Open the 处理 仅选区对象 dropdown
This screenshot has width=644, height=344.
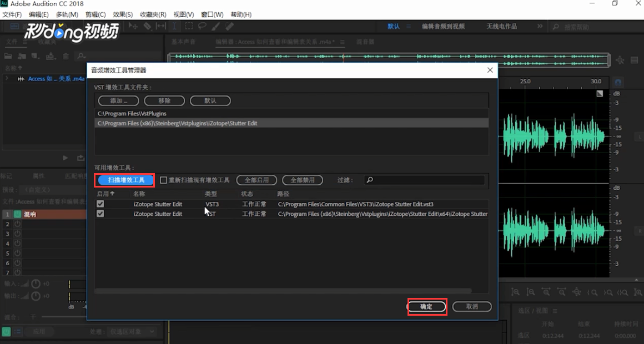tap(133, 332)
